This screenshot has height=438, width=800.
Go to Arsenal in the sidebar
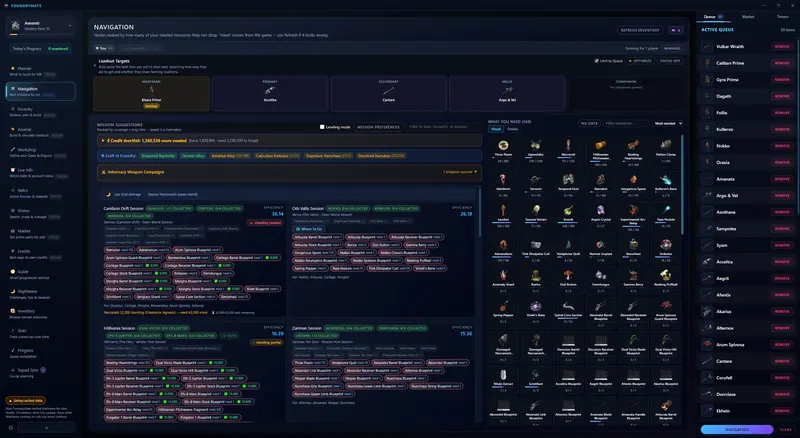40,132
